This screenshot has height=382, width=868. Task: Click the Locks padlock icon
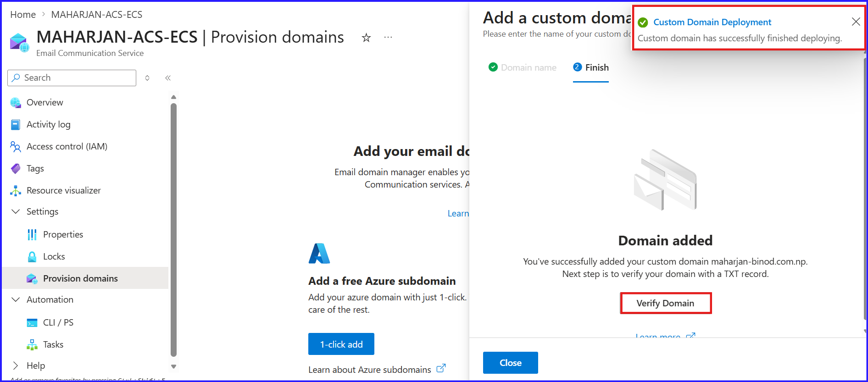(x=32, y=257)
